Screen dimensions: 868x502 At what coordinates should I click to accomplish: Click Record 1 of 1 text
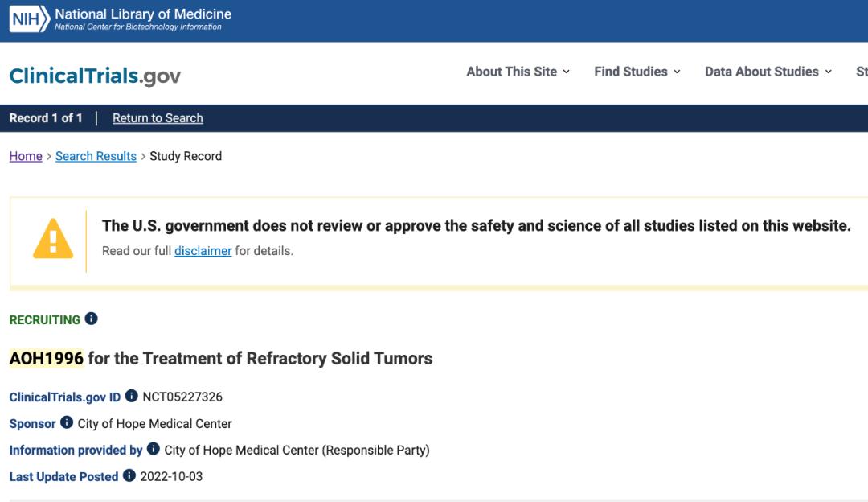coord(46,118)
